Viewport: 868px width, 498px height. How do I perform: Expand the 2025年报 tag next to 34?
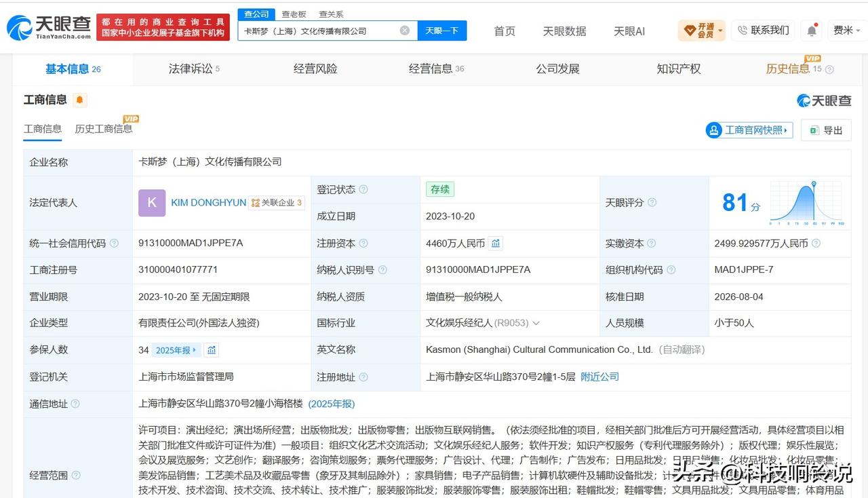coord(176,350)
